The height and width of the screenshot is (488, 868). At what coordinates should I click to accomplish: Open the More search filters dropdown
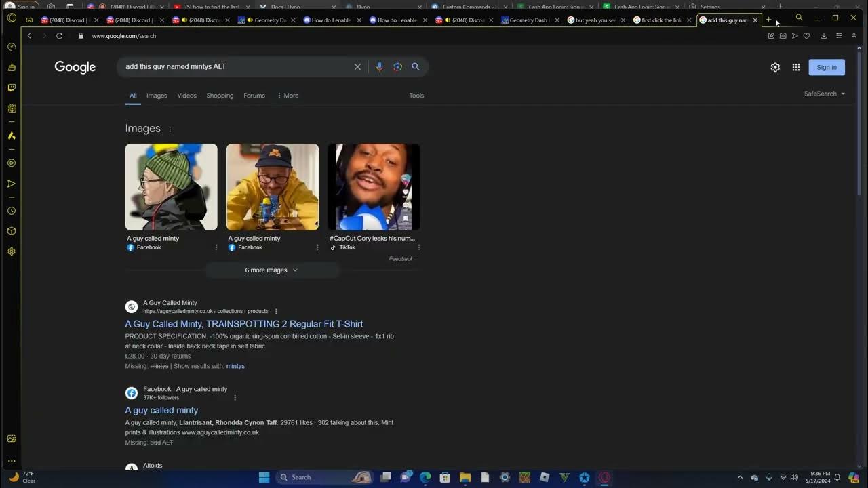(288, 96)
